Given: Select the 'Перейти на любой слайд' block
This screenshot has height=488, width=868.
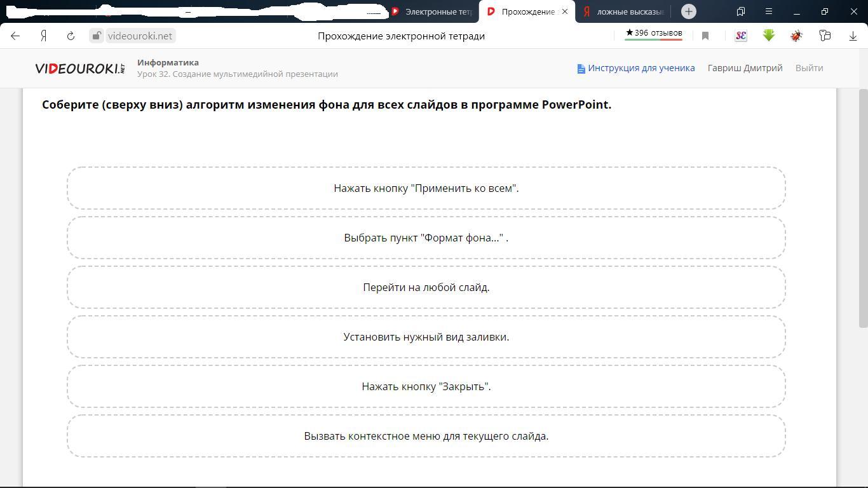Looking at the screenshot, I should (x=426, y=287).
